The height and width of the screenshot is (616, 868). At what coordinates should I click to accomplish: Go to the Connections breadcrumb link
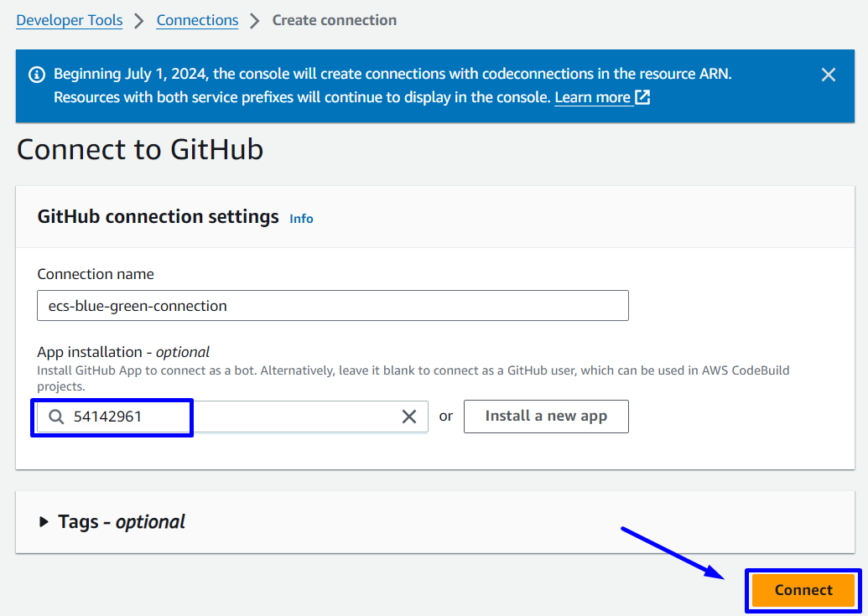point(197,20)
